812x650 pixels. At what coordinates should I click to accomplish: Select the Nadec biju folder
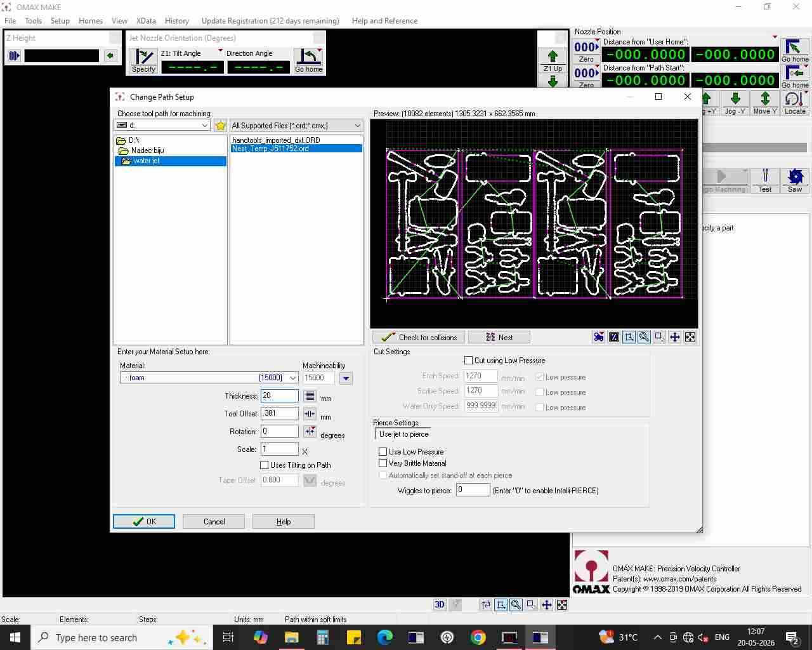coord(147,150)
